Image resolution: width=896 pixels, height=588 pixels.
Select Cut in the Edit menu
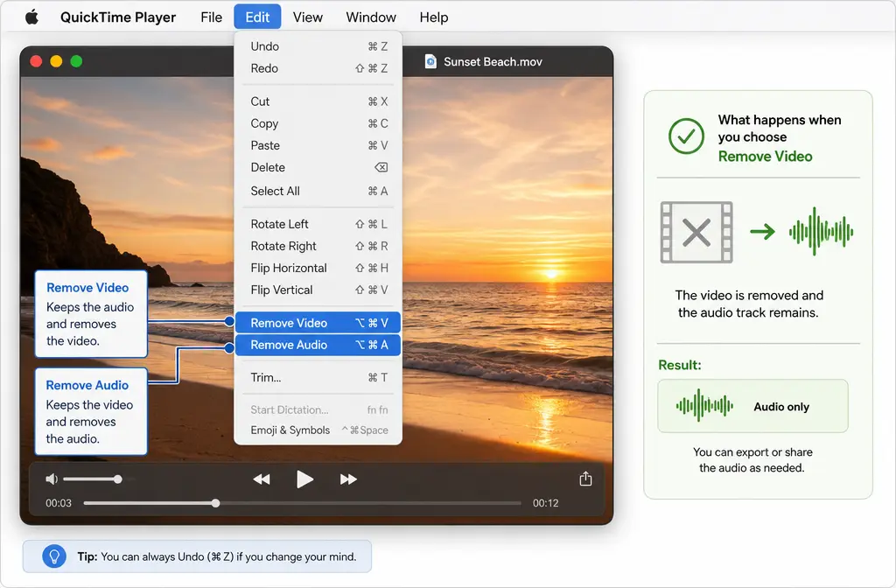coord(318,101)
